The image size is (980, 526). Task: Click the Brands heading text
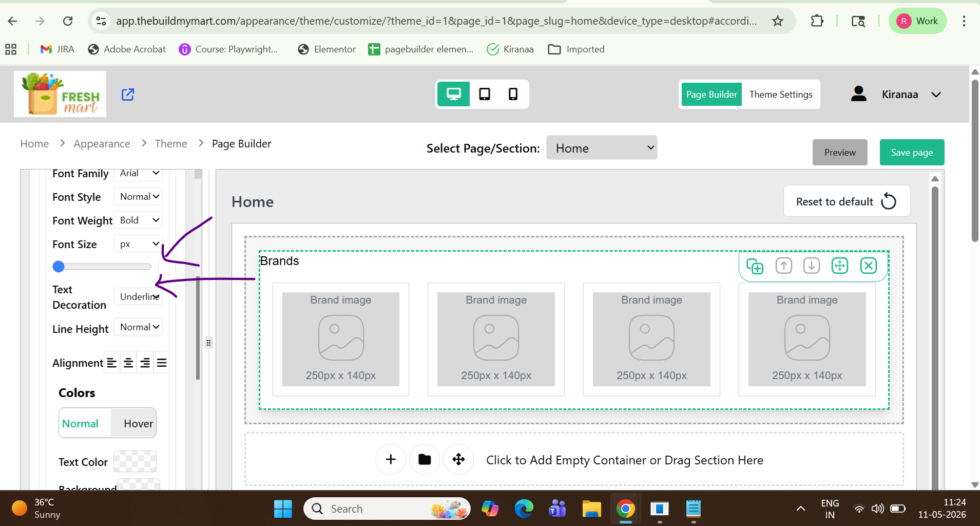pos(279,261)
